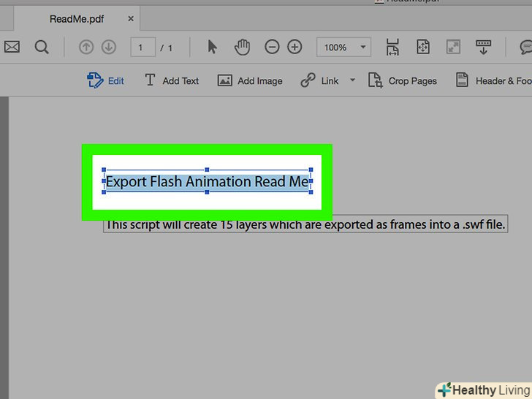Click the 'This script will create 15 layers' text box
The width and height of the screenshot is (532, 399).
pyautogui.click(x=305, y=224)
